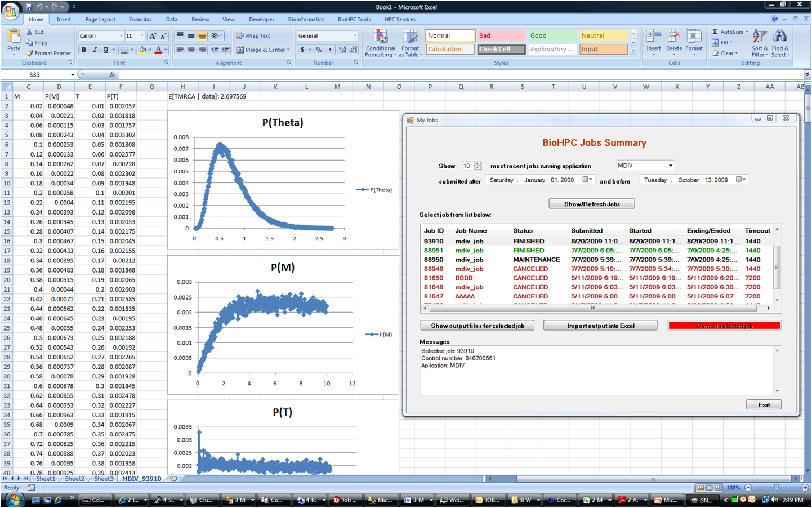Viewport: 812px width, 508px height.
Task: Open the General number format dropdown
Action: pyautogui.click(x=355, y=35)
